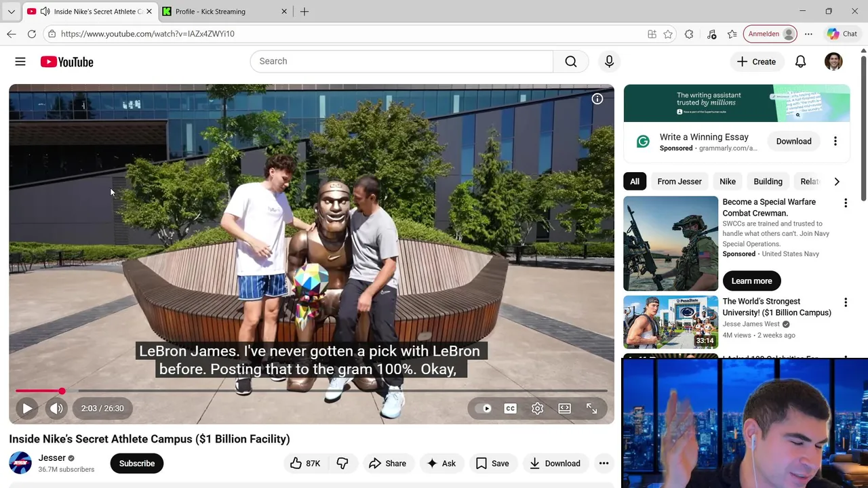Click the address bar URL
The image size is (868, 488).
click(147, 34)
